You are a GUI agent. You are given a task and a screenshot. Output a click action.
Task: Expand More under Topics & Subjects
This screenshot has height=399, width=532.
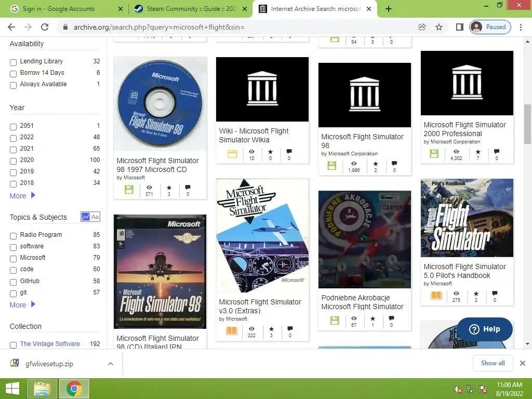[22, 304]
